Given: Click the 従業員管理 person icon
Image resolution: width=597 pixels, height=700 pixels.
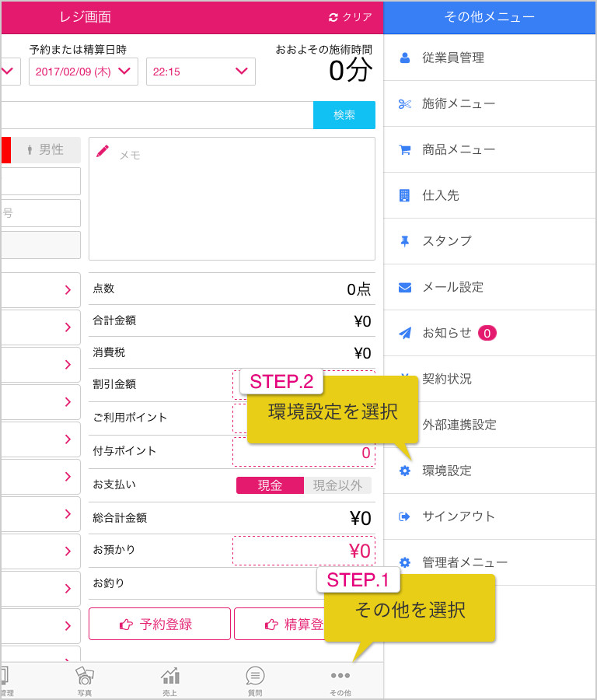Looking at the screenshot, I should (x=405, y=58).
